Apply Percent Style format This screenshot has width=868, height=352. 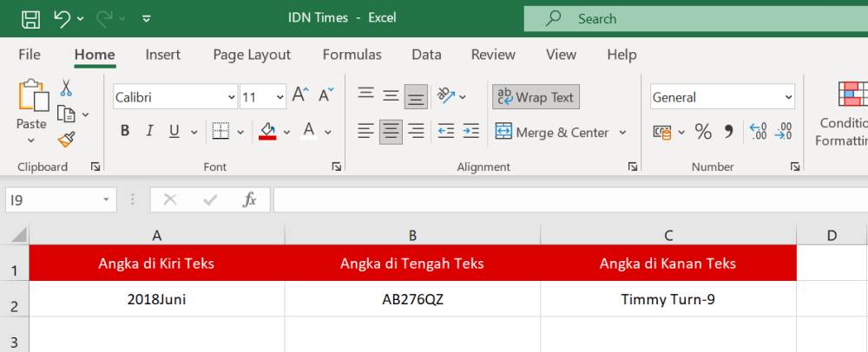point(703,132)
